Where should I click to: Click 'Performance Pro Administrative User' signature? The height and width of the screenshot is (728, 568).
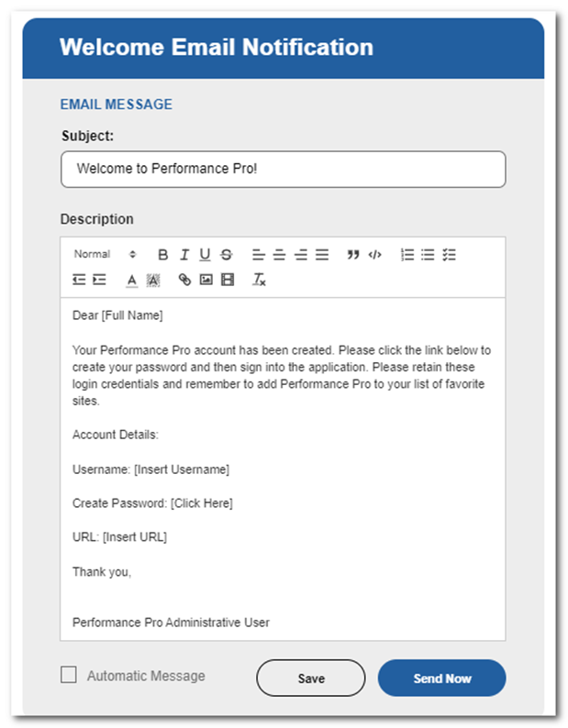click(x=171, y=623)
